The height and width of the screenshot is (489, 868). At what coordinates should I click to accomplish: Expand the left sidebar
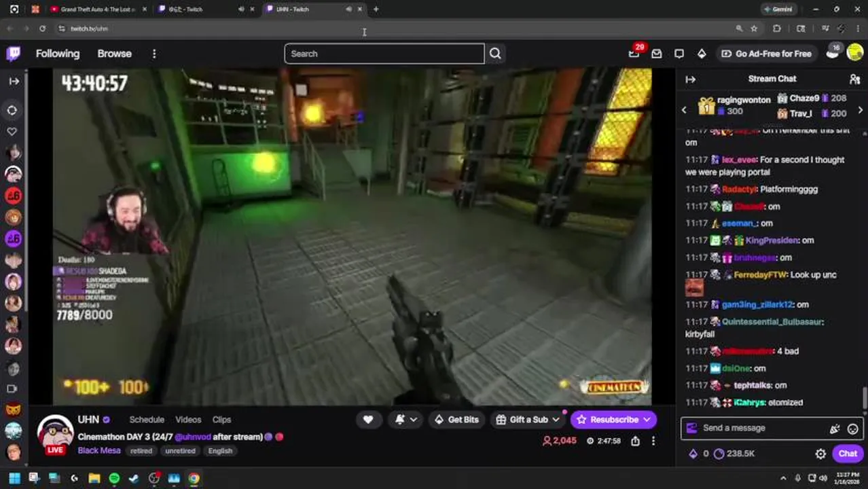14,81
